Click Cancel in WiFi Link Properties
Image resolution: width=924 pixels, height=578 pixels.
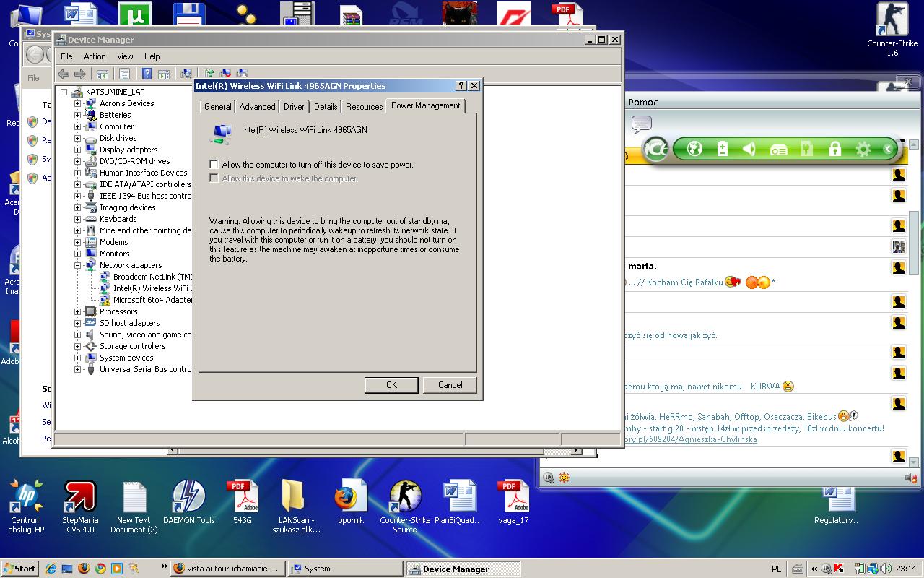click(x=450, y=385)
